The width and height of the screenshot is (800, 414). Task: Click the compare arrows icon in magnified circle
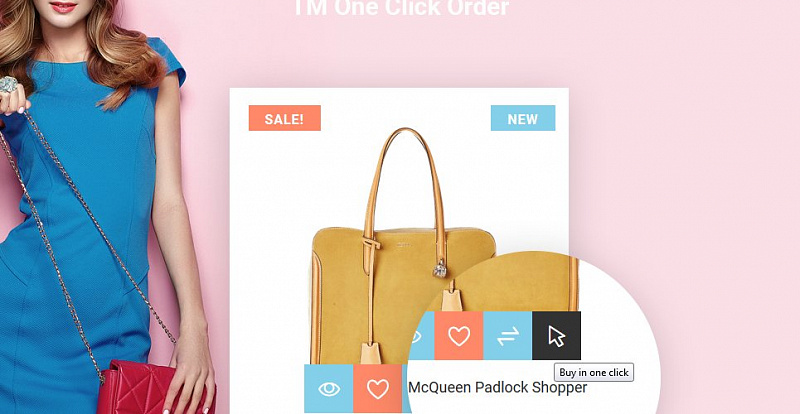pos(508,336)
